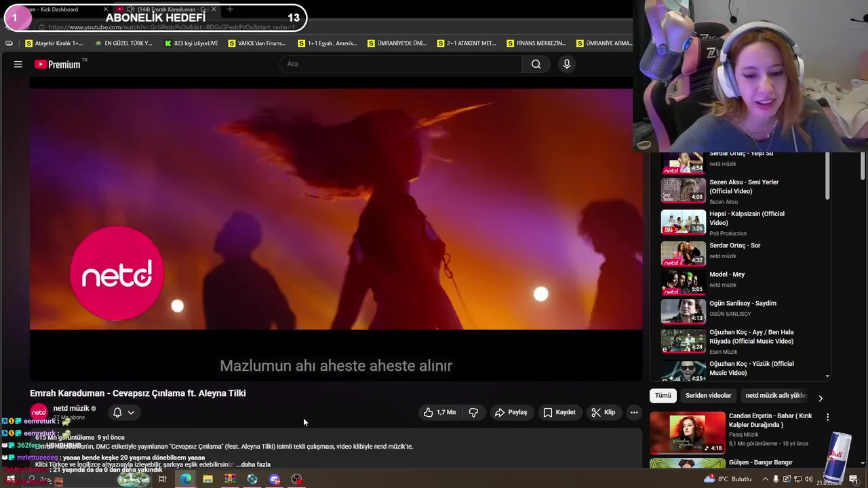Open the 2+1 ATAKENT MET... bookmark
868x488 pixels.
pos(467,43)
